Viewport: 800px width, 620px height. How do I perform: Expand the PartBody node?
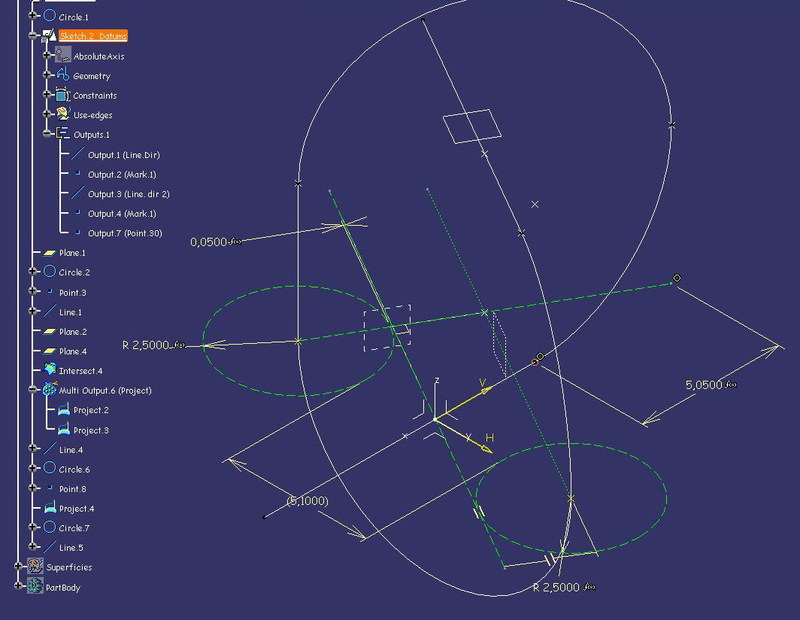(19, 587)
